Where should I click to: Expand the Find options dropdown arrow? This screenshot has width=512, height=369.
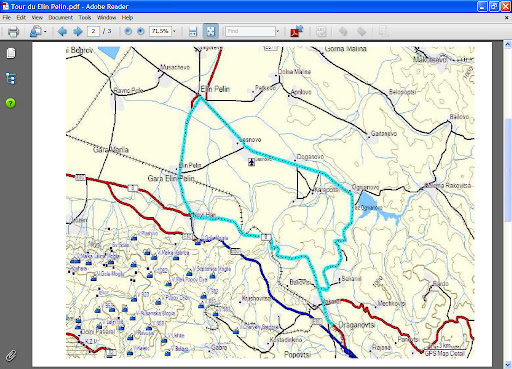pyautogui.click(x=277, y=31)
